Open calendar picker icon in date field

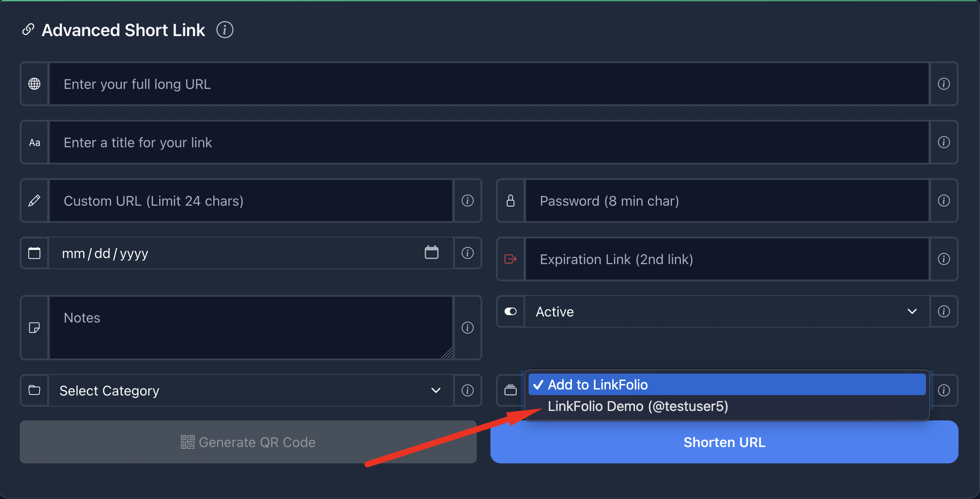tap(431, 253)
